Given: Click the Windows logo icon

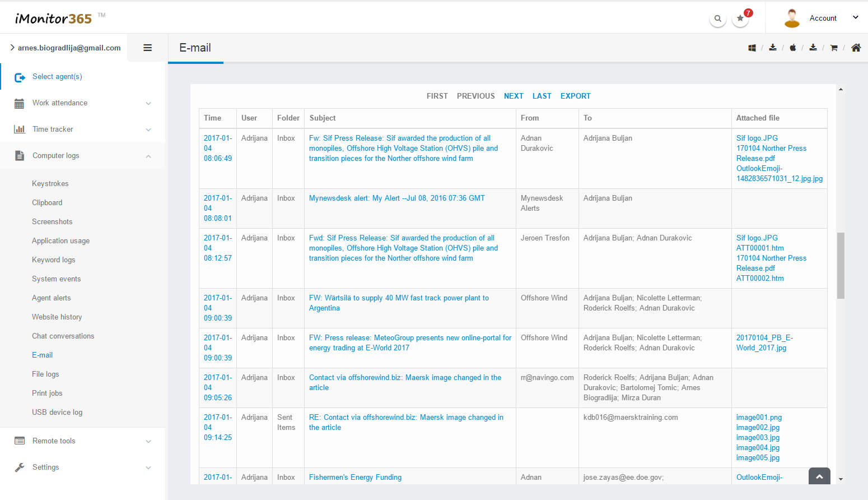Looking at the screenshot, I should [752, 48].
